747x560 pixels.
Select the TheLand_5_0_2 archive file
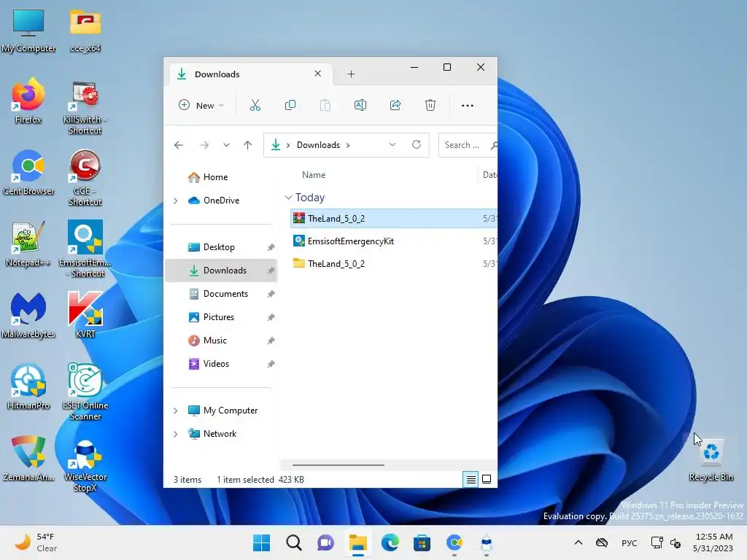[393, 219]
